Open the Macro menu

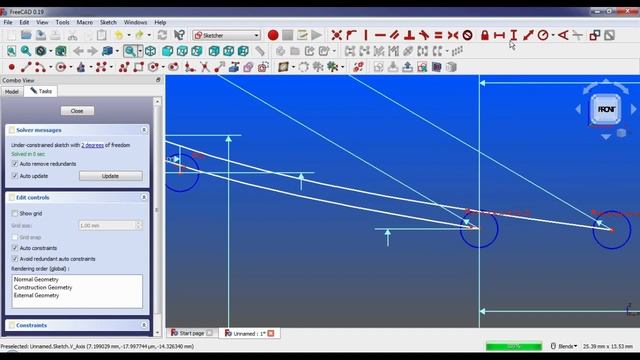84,22
